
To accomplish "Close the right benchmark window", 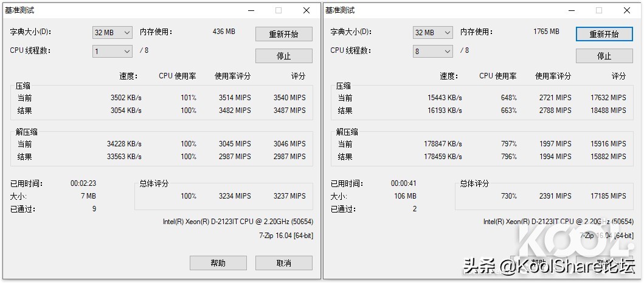I will (x=627, y=11).
